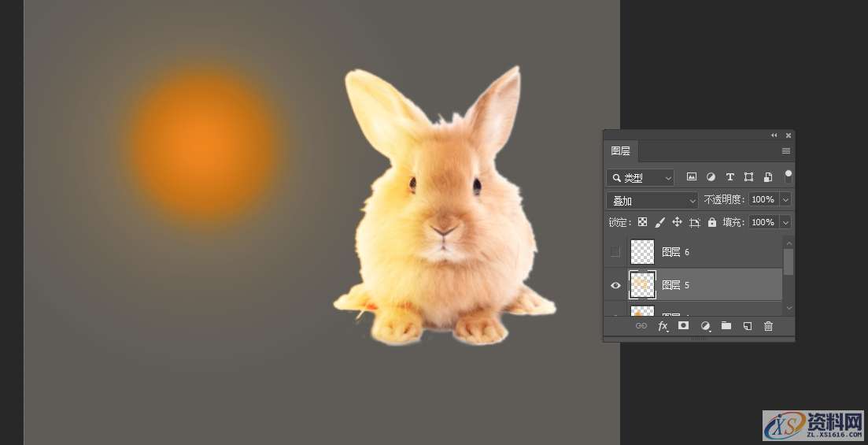Filter layers by pixel layers icon
The width and height of the screenshot is (868, 445).
click(x=692, y=176)
